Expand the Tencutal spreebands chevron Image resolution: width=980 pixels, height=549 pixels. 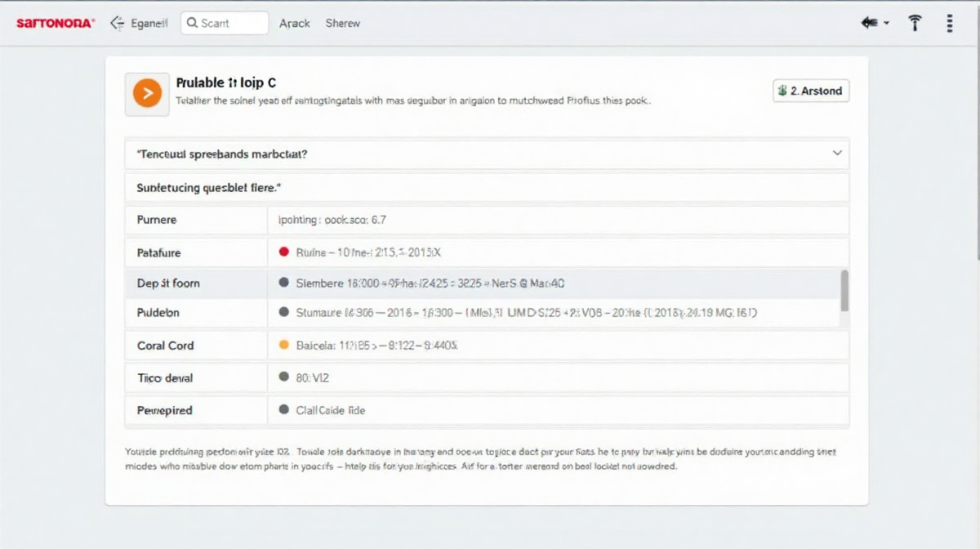click(x=836, y=153)
